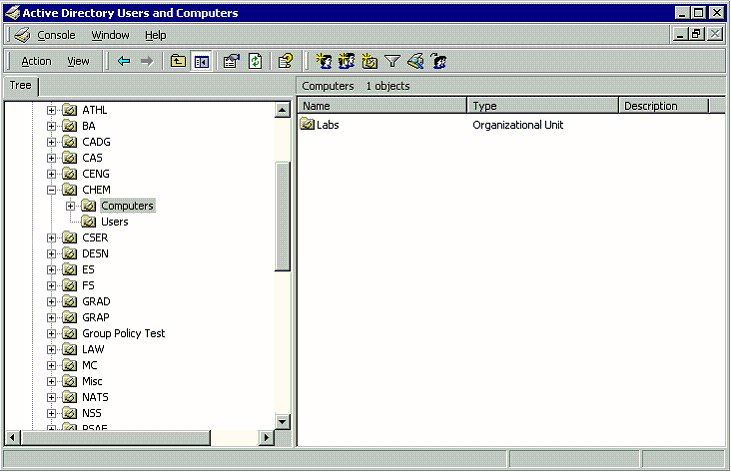Image resolution: width=731 pixels, height=472 pixels.
Task: Expand the BA node
Action: tap(51, 126)
